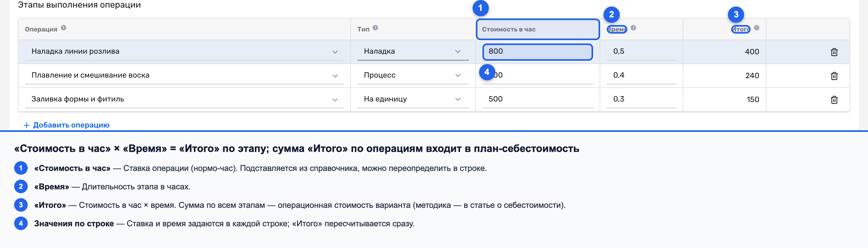Open operation dropdown for Заливка формы и фитиль
This screenshot has width=868, height=248.
click(335, 100)
